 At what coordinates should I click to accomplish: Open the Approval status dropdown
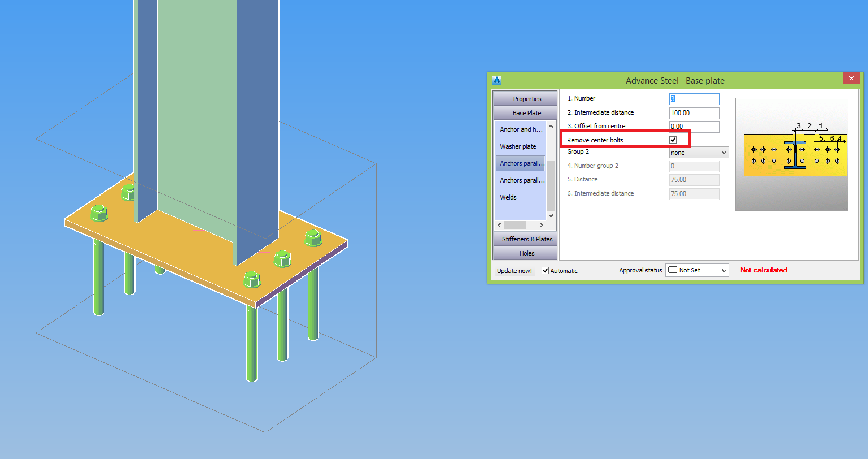(x=725, y=270)
